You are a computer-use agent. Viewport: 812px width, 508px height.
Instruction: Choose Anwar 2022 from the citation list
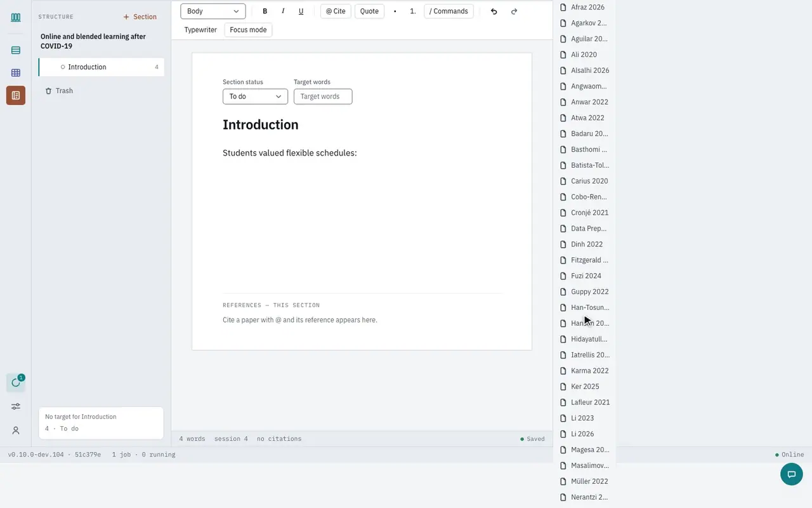(584, 102)
